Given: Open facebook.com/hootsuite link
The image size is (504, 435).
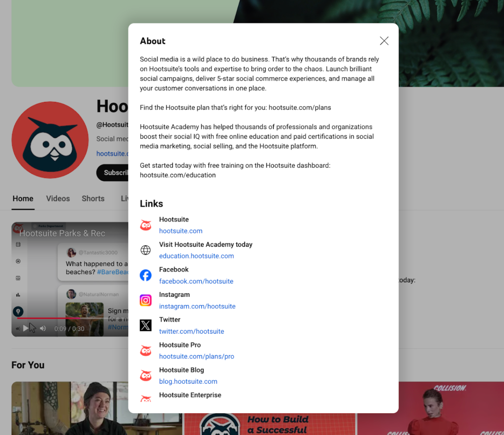Looking at the screenshot, I should click(196, 281).
